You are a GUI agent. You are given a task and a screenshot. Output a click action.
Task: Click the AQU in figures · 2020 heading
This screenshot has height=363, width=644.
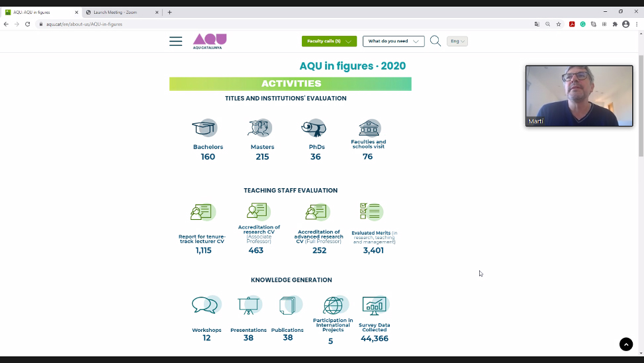tap(352, 66)
